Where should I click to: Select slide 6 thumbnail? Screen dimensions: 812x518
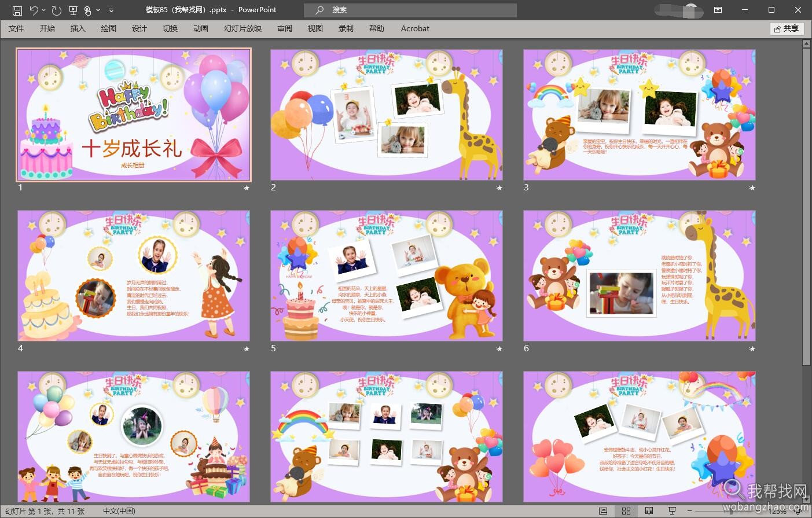tap(640, 275)
